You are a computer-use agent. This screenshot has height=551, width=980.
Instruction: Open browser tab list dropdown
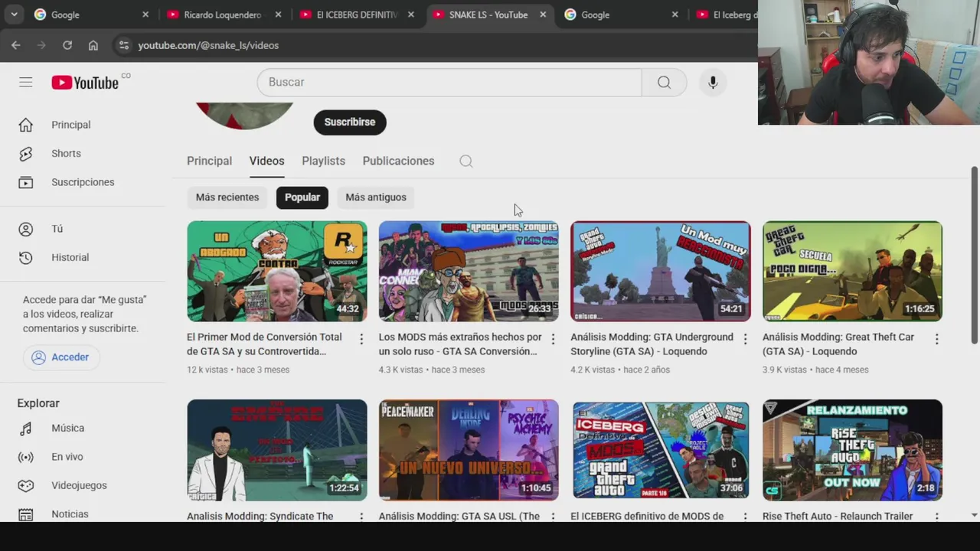point(14,15)
